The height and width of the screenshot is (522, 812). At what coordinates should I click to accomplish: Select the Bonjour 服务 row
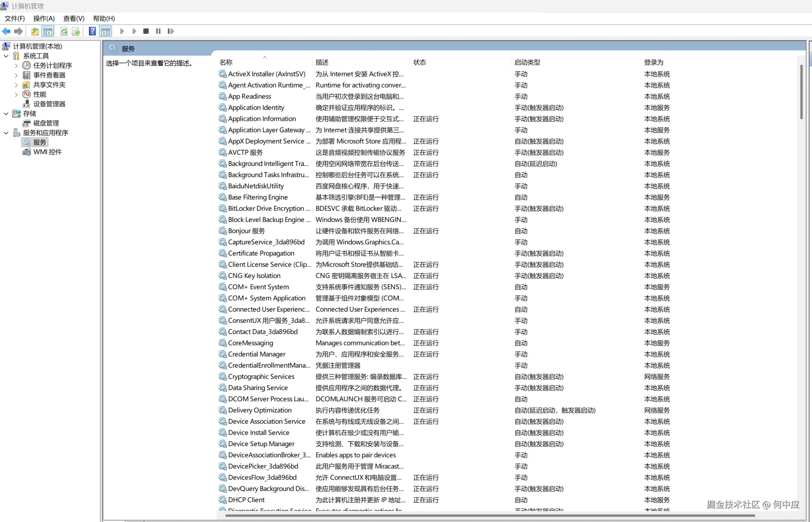click(x=246, y=231)
